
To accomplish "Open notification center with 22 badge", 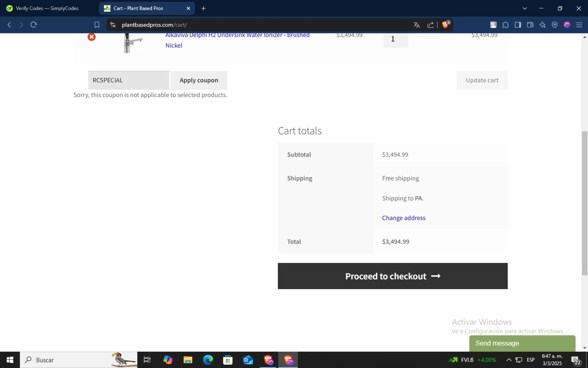I will click(x=576, y=360).
